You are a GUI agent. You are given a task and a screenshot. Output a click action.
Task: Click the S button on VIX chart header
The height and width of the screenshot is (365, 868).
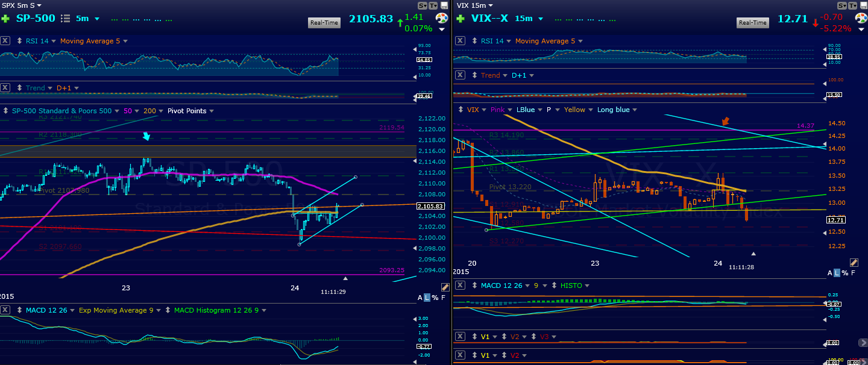(841, 5)
